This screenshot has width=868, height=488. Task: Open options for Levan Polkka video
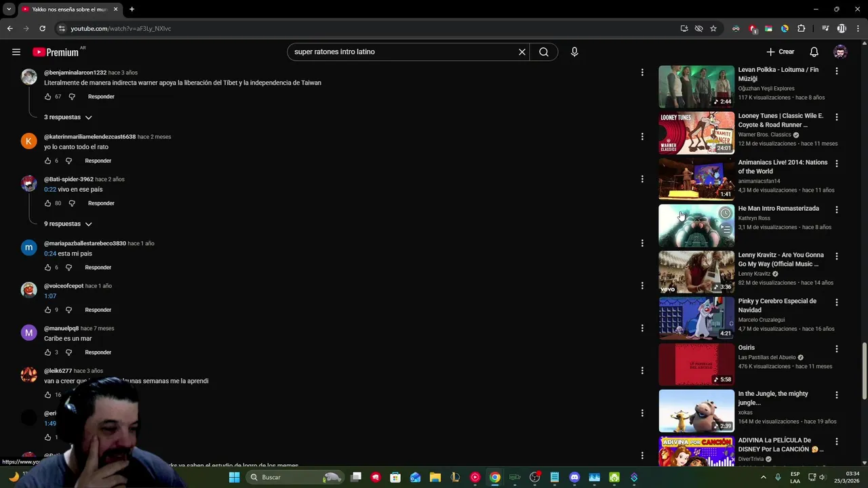836,70
